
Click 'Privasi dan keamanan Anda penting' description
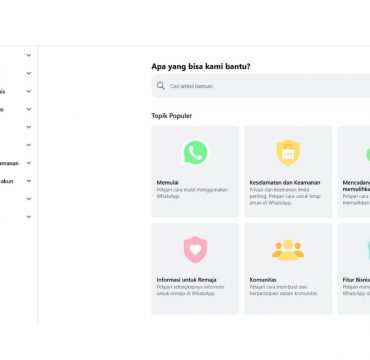(285, 196)
